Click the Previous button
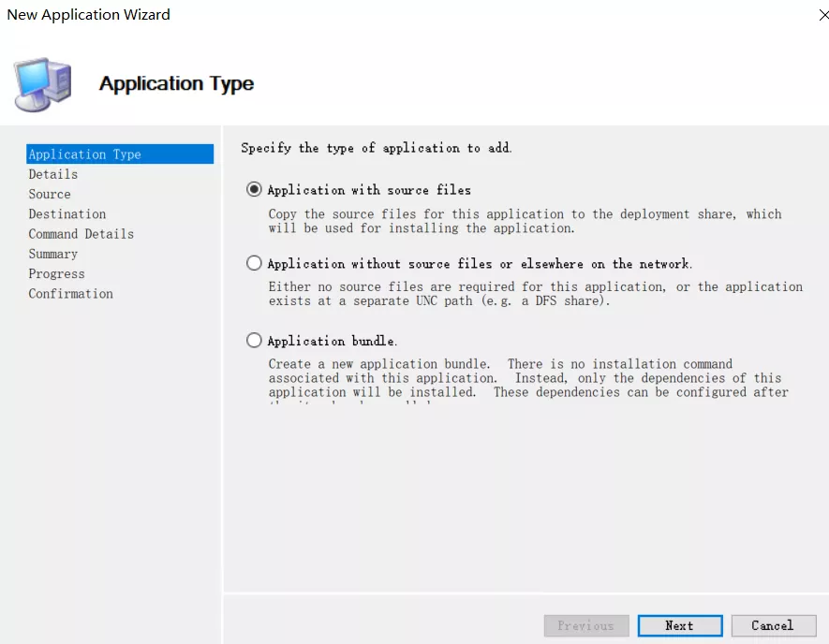Viewport: 829px width, 644px height. (585, 625)
